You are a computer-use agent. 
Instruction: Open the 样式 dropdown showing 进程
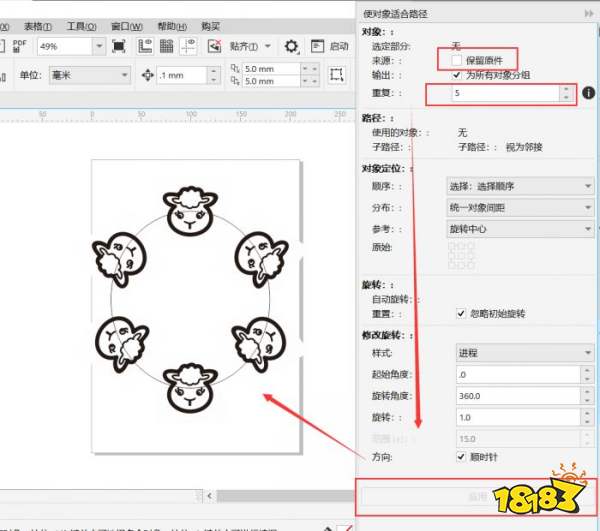pyautogui.click(x=519, y=353)
